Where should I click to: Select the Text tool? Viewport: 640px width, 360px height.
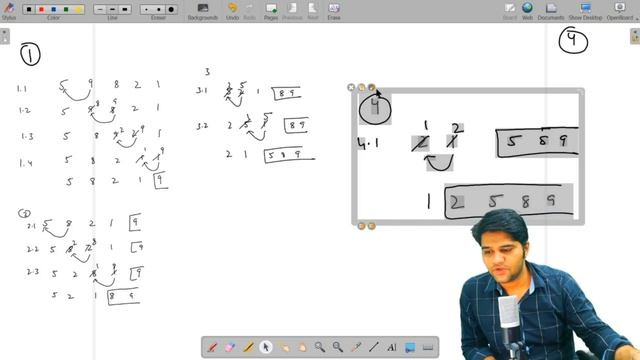click(391, 347)
